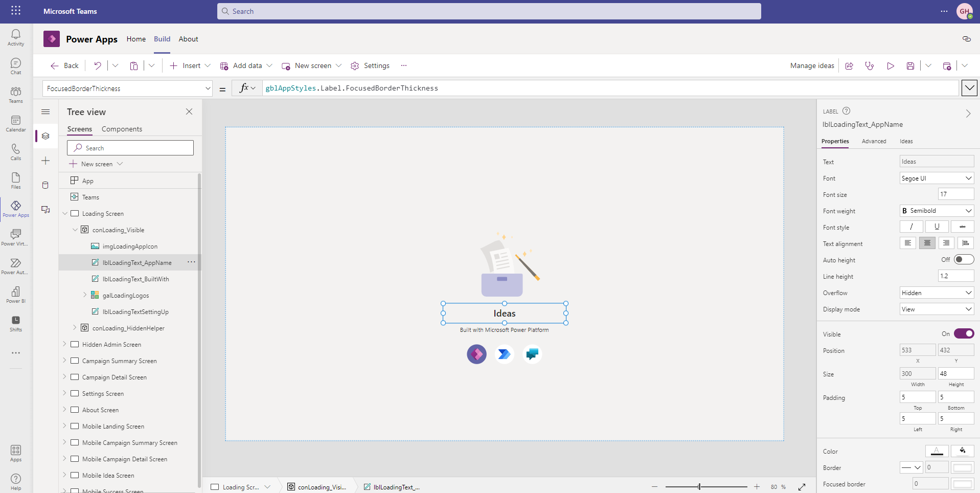
Task: Expand the Campaign Summary Screen node
Action: point(64,361)
